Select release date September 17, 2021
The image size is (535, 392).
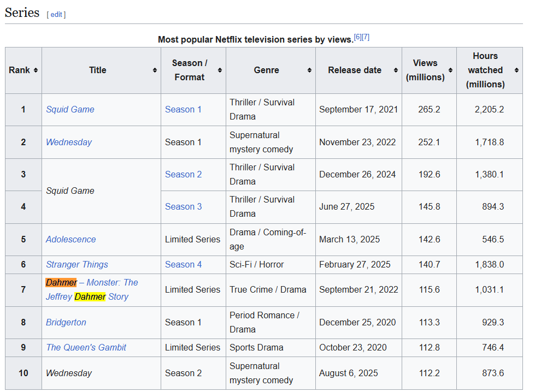(358, 109)
